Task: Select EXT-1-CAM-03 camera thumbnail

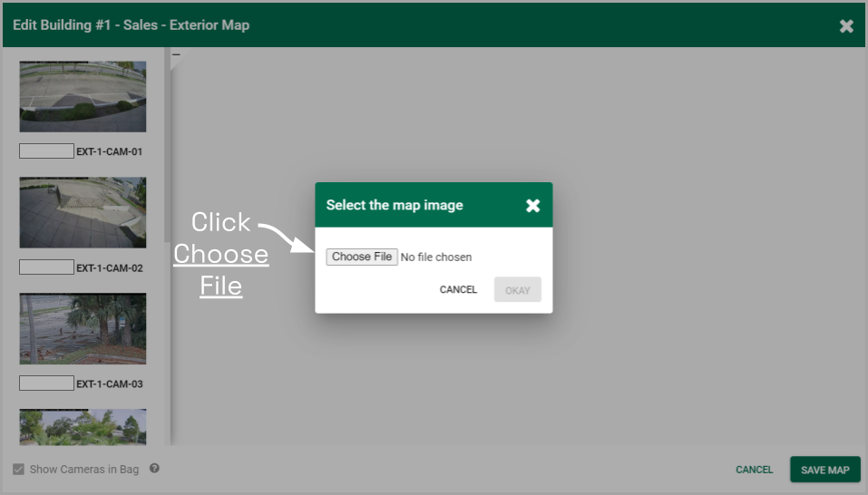Action: pos(83,328)
